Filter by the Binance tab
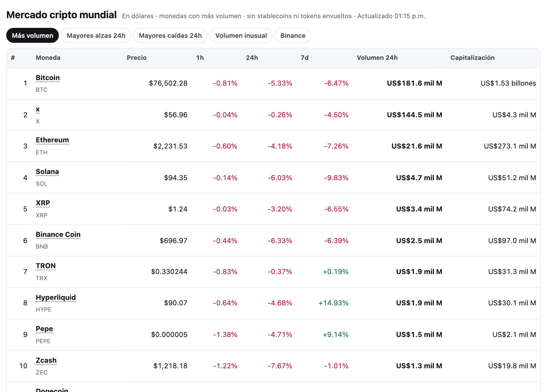This screenshot has width=547, height=392. (293, 35)
